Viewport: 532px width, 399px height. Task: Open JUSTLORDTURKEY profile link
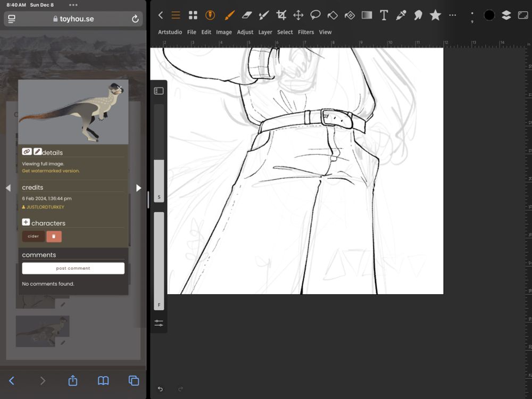(43, 207)
